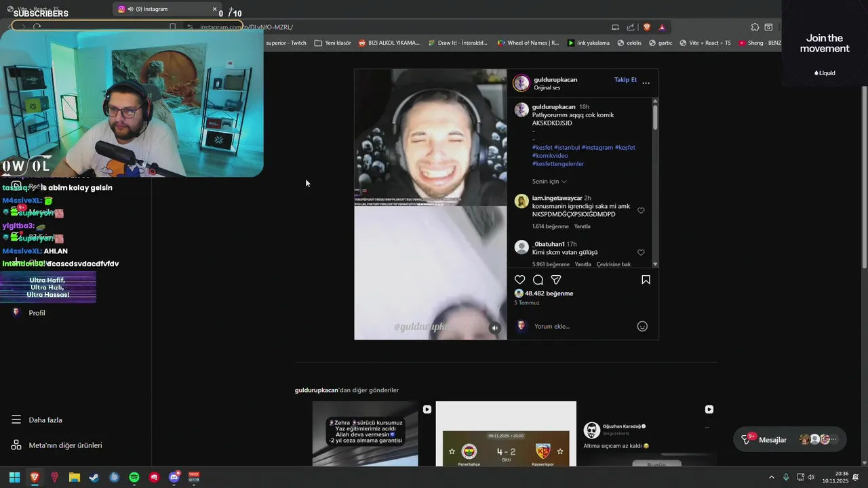Viewport: 868px width, 488px height.
Task: Open File Explorer from taskbar
Action: [75, 477]
